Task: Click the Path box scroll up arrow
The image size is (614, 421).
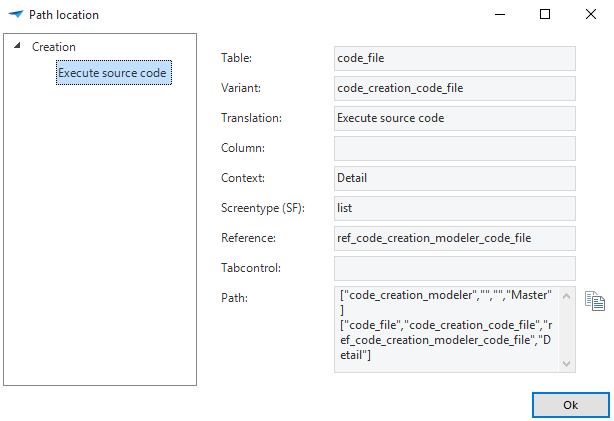Action: (568, 295)
